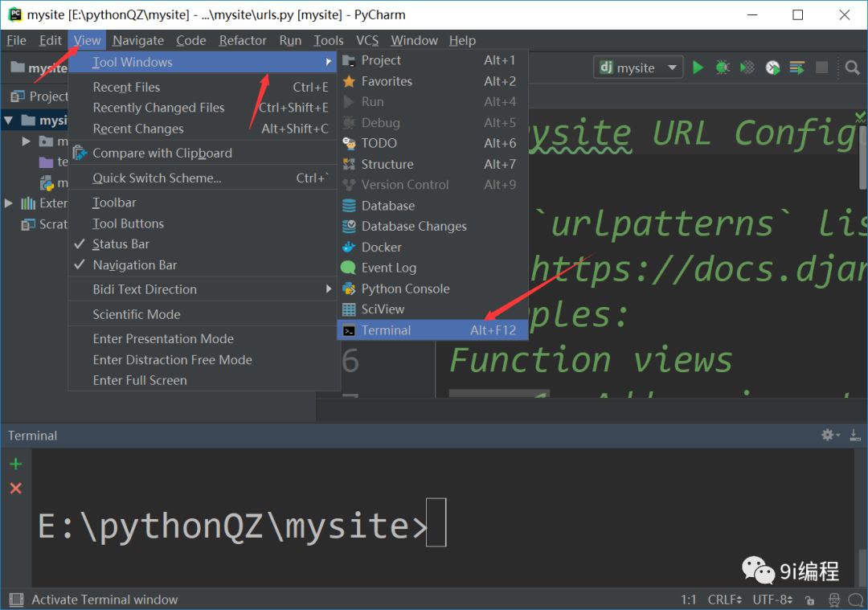Open the VCS menu
The height and width of the screenshot is (610, 868).
click(x=367, y=40)
